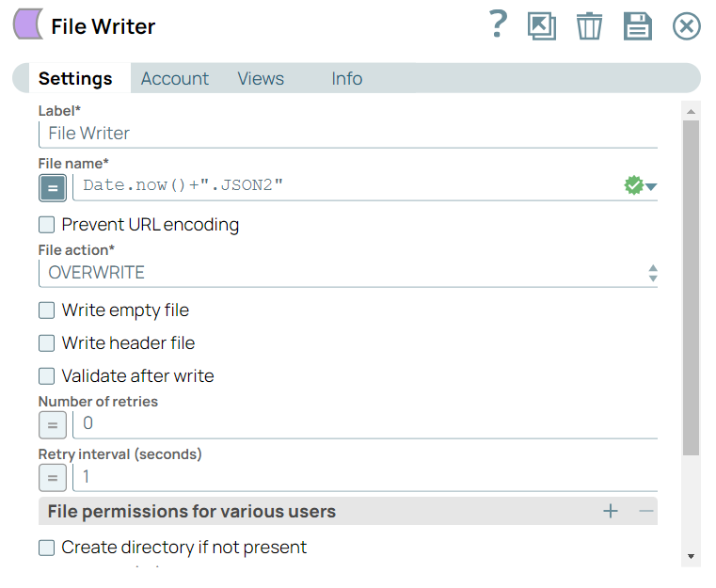Click into the Label text field

[348, 134]
